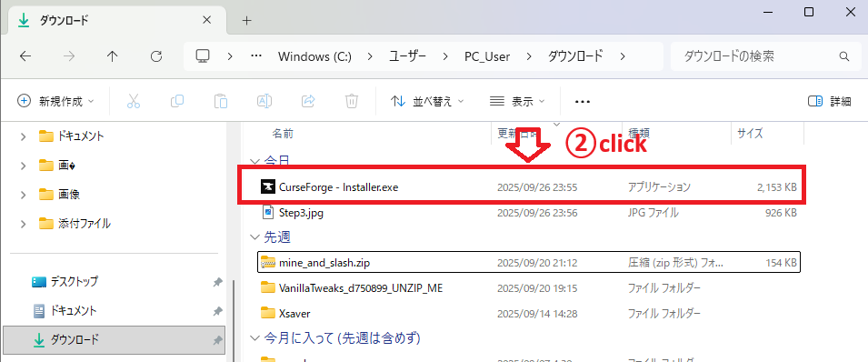Open the 表示 view dropdown
This screenshot has height=362, width=868.
click(x=518, y=102)
